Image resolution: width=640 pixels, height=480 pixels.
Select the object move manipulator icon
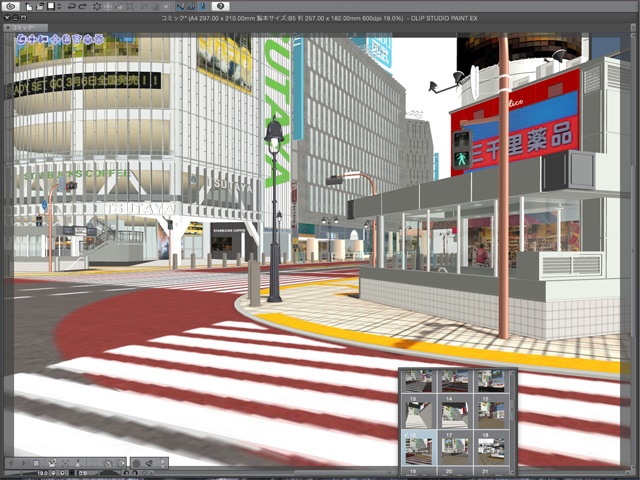(56, 39)
